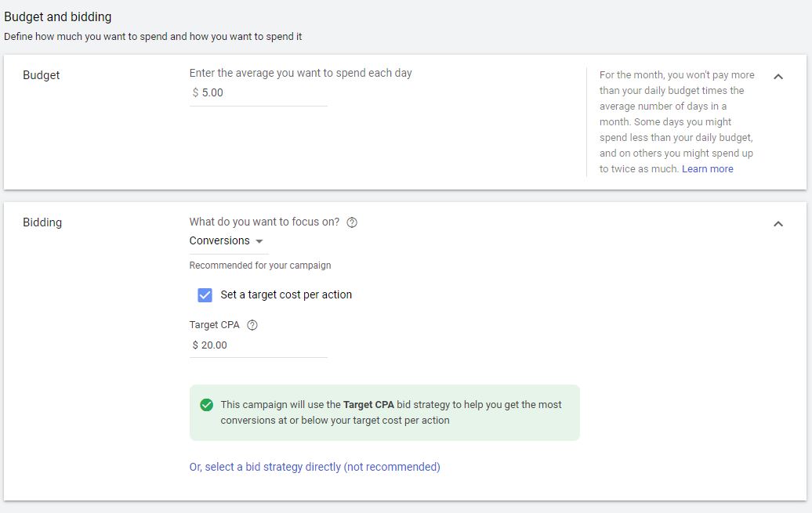Click the help icon beside focus question
812x513 pixels.
coord(352,222)
